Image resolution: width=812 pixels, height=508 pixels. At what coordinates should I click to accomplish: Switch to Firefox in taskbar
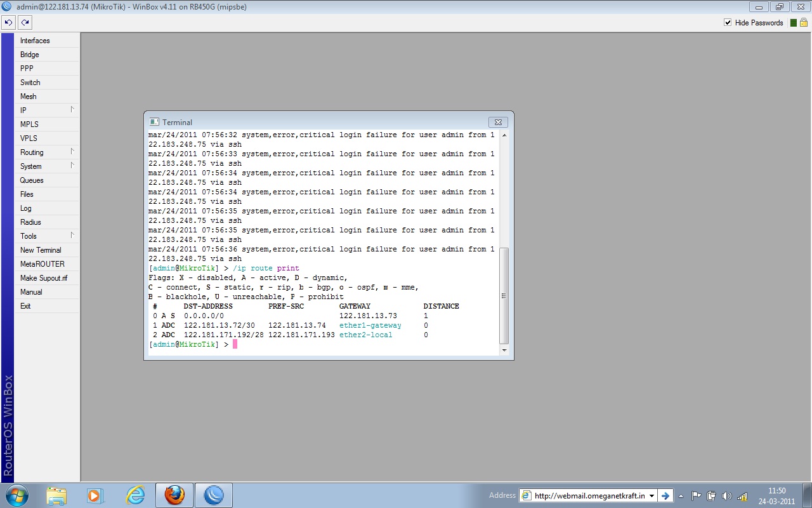(x=174, y=495)
